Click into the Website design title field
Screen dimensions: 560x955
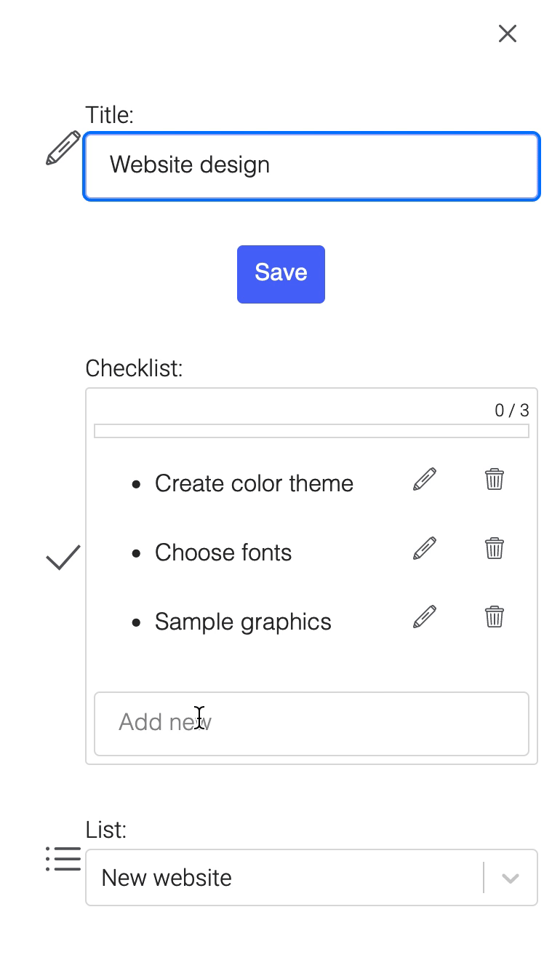pos(312,165)
